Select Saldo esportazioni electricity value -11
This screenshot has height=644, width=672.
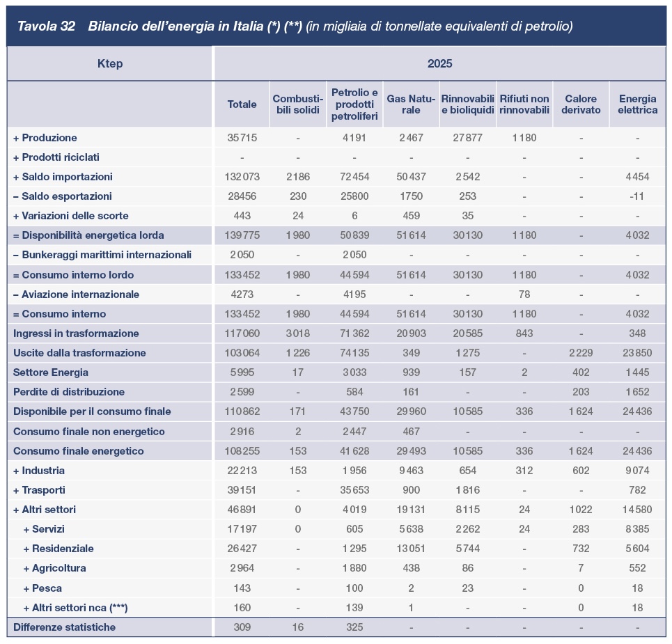pos(637,196)
